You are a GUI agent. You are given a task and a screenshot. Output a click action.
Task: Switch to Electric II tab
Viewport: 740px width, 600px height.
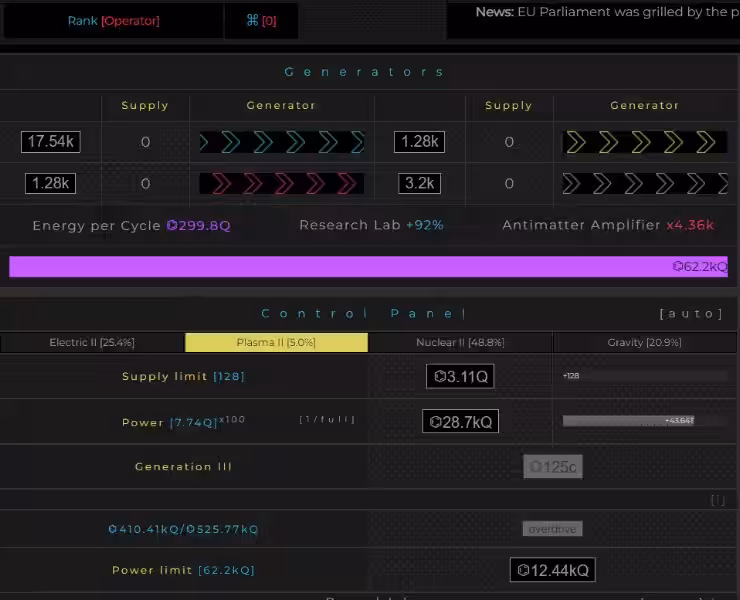[92, 343]
